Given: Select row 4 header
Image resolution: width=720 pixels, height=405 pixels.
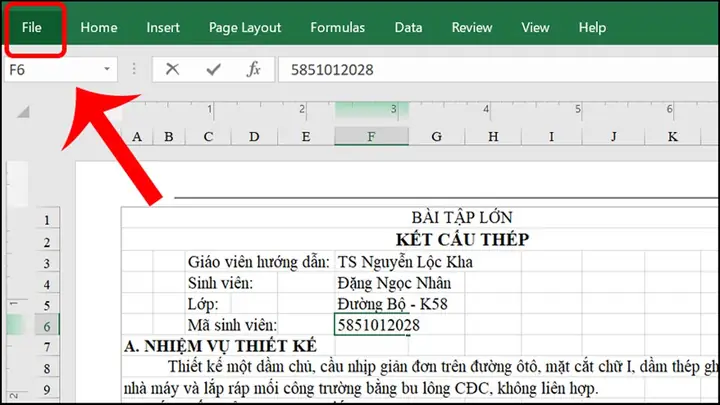Looking at the screenshot, I should [x=47, y=284].
